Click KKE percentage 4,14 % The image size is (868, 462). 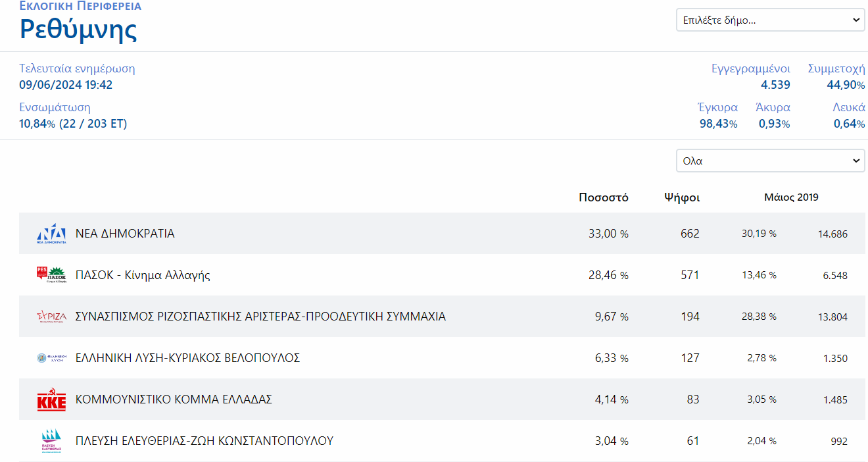pos(612,399)
